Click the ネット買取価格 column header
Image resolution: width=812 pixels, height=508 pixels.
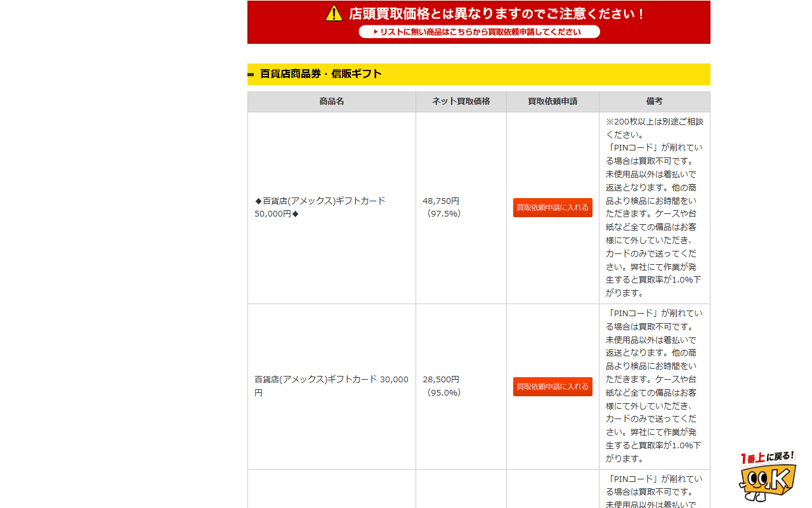(x=461, y=102)
